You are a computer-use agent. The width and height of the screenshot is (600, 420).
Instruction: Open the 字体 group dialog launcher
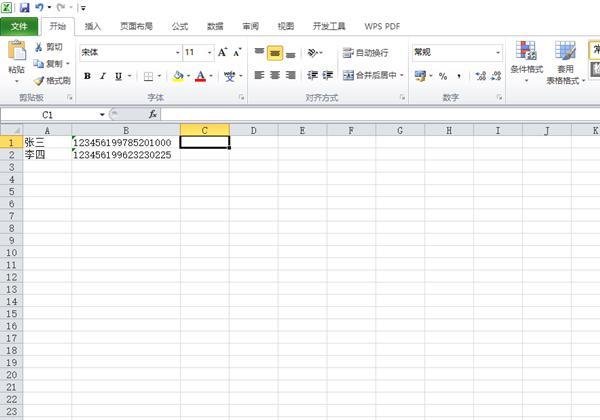241,98
